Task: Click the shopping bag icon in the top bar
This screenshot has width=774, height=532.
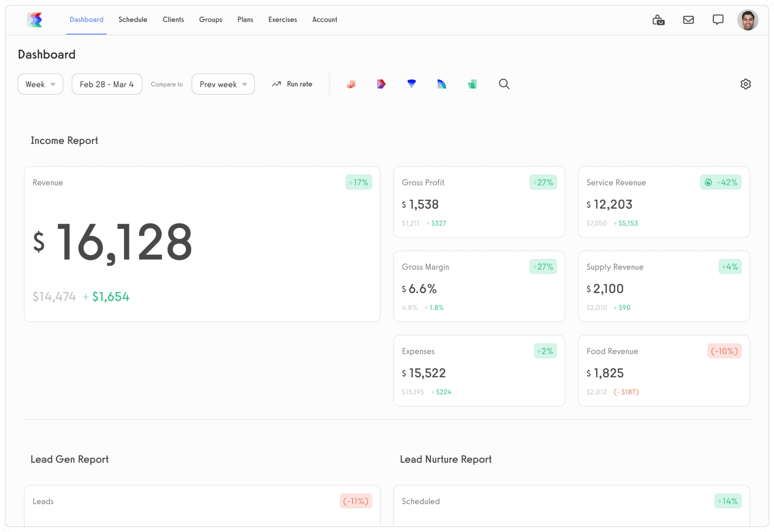Action: click(658, 19)
